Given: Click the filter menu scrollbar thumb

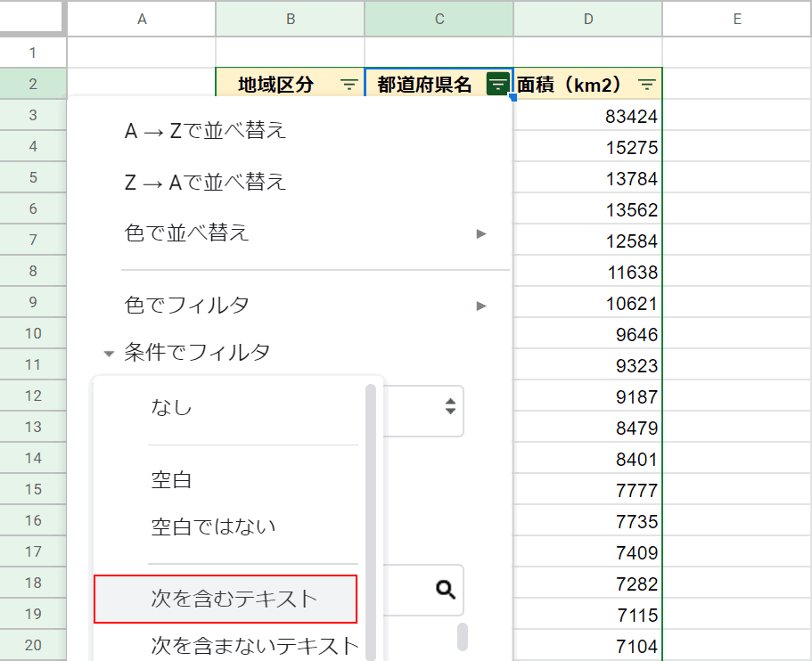Looking at the screenshot, I should click(463, 637).
